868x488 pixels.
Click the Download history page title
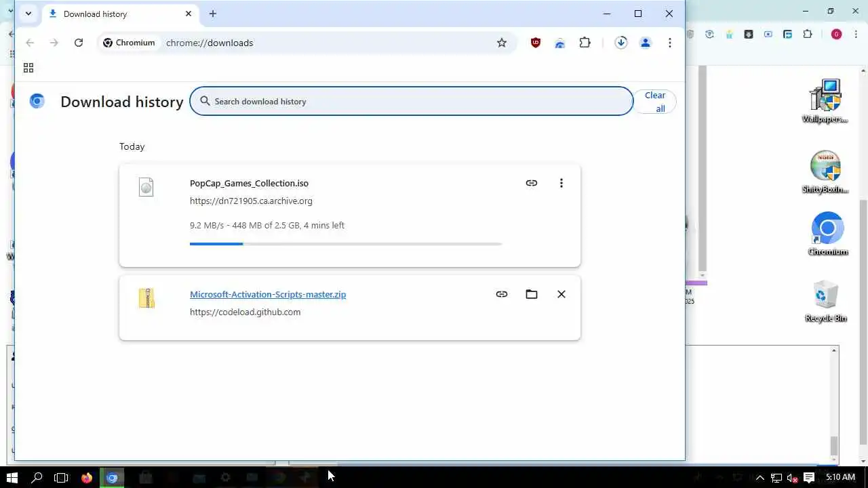tap(122, 102)
